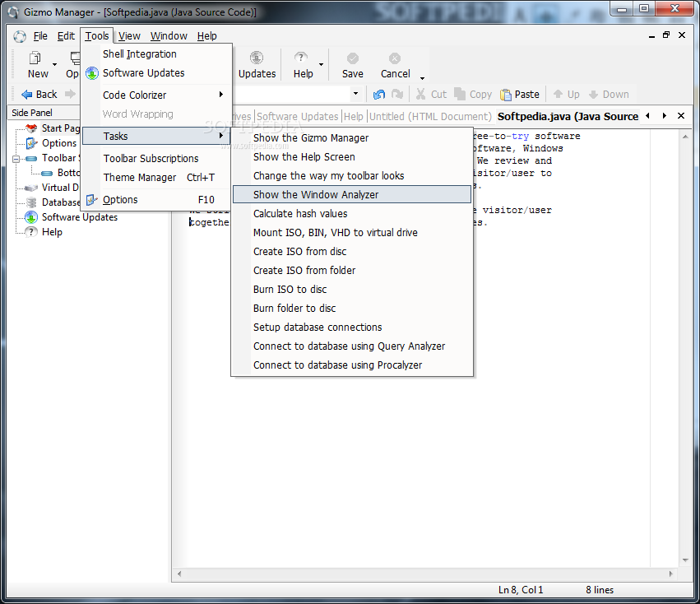Choose Software Updates in the Tools menu
Image resolution: width=700 pixels, height=604 pixels.
[x=156, y=72]
